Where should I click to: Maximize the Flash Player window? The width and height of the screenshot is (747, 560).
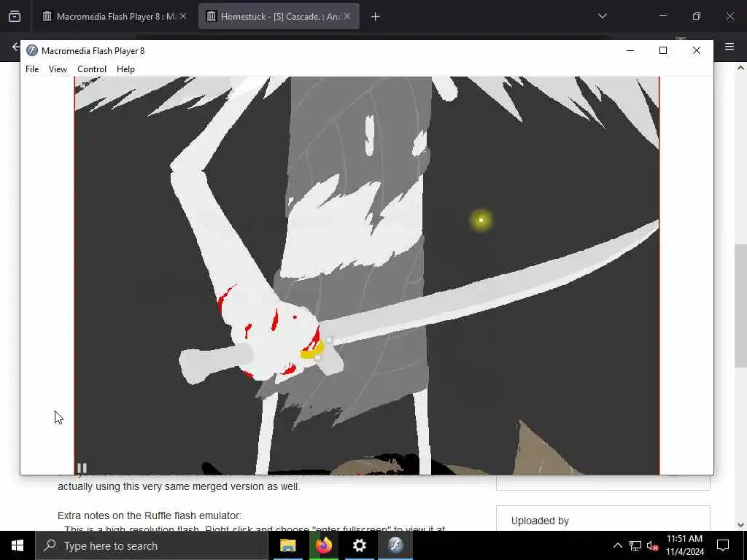pyautogui.click(x=662, y=50)
